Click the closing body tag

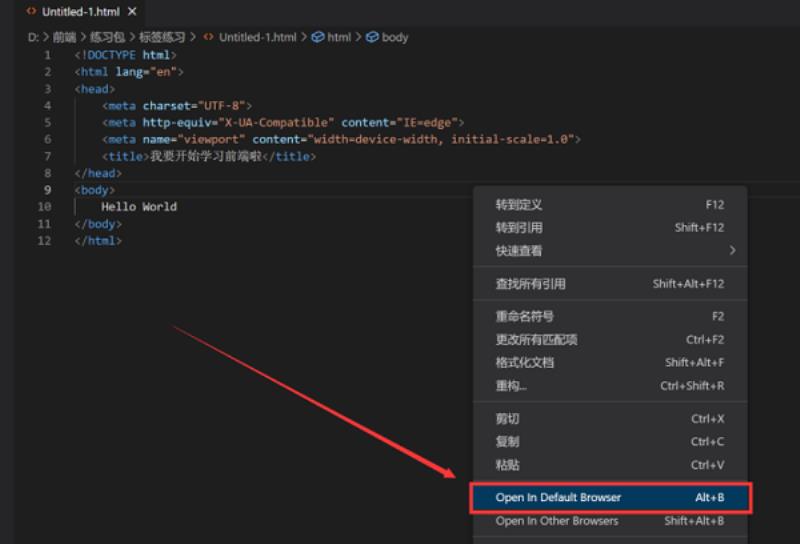pyautogui.click(x=98, y=224)
